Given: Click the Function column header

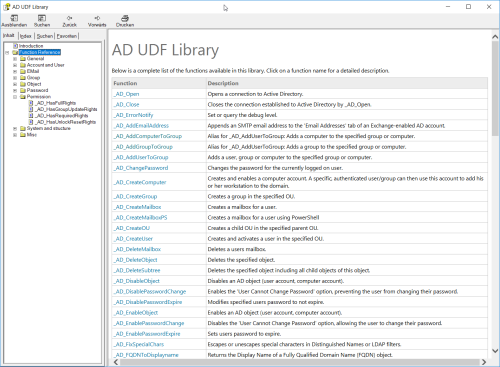Looking at the screenshot, I should pos(159,83).
